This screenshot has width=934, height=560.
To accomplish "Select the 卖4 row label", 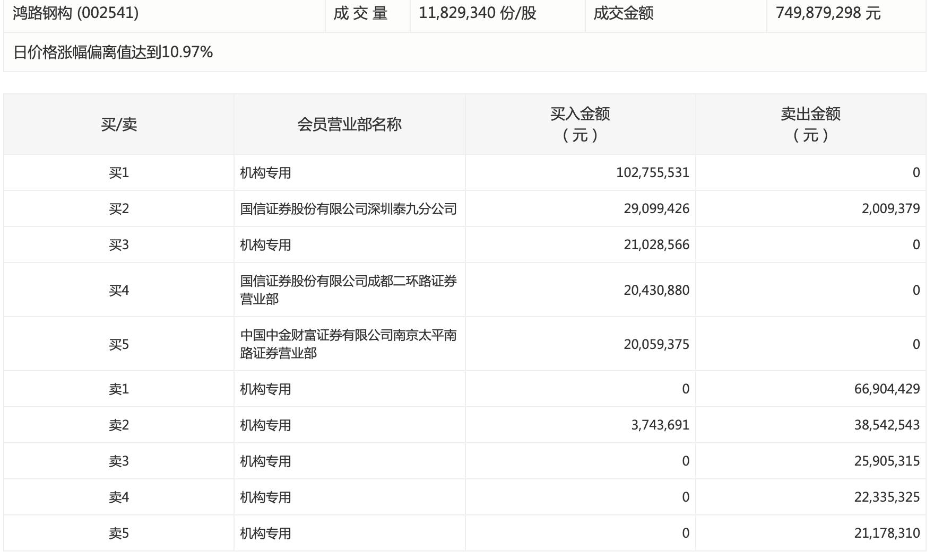I will point(119,497).
